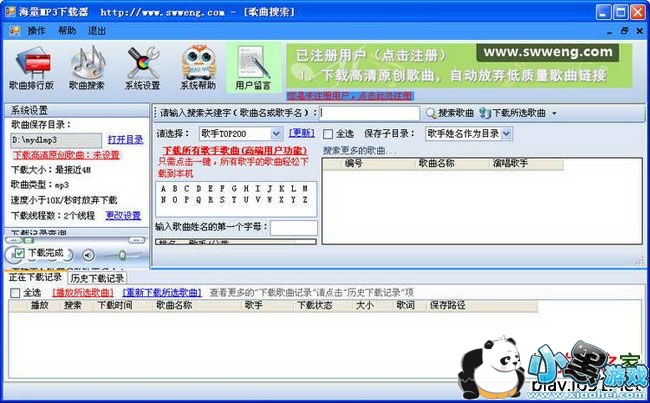This screenshot has height=403, width=650.
Task: Click the search keyword input field
Action: [370, 113]
